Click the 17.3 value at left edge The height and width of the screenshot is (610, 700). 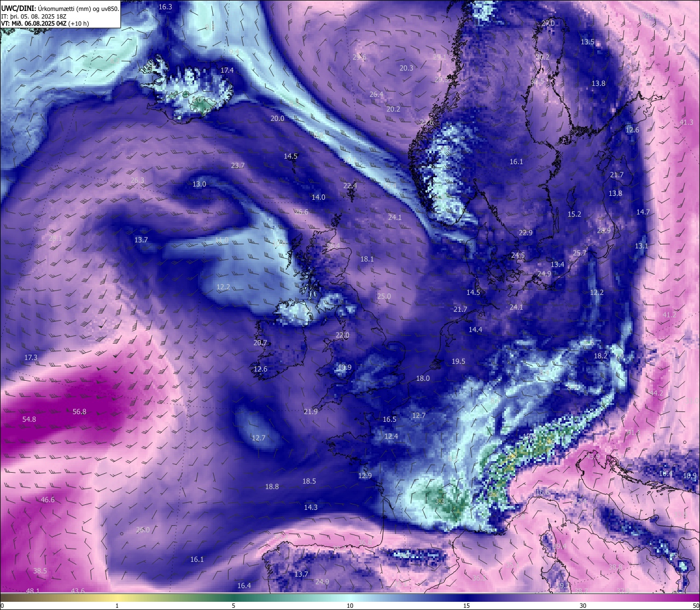(x=31, y=358)
